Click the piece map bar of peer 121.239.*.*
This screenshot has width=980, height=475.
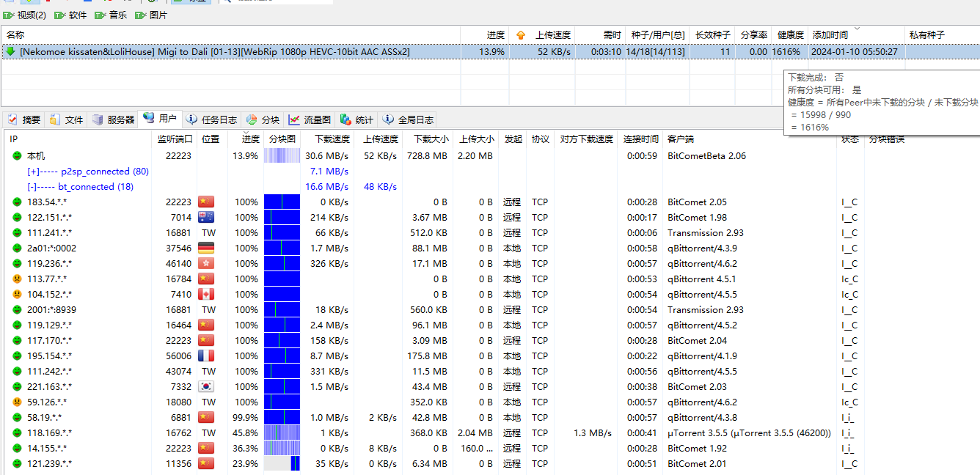pyautogui.click(x=282, y=464)
